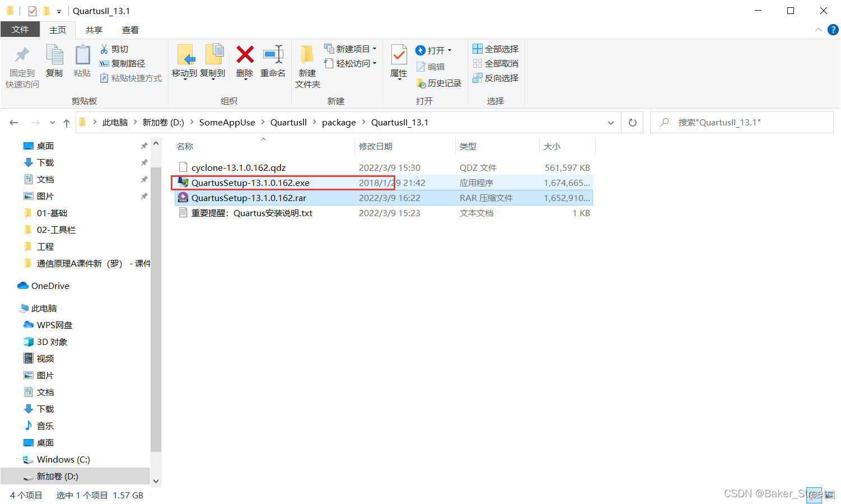The width and height of the screenshot is (841, 504).
Task: View file History
Action: [x=438, y=83]
